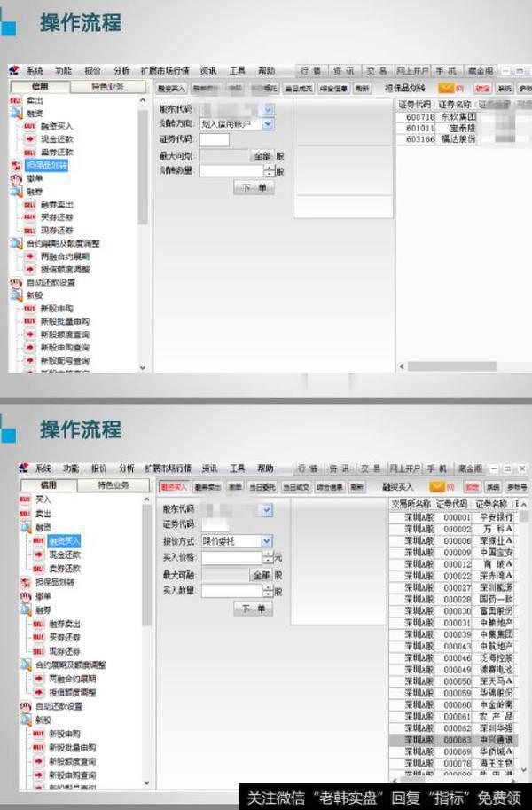Click the 买入数量 input field
532x810 pixels.
(232, 591)
